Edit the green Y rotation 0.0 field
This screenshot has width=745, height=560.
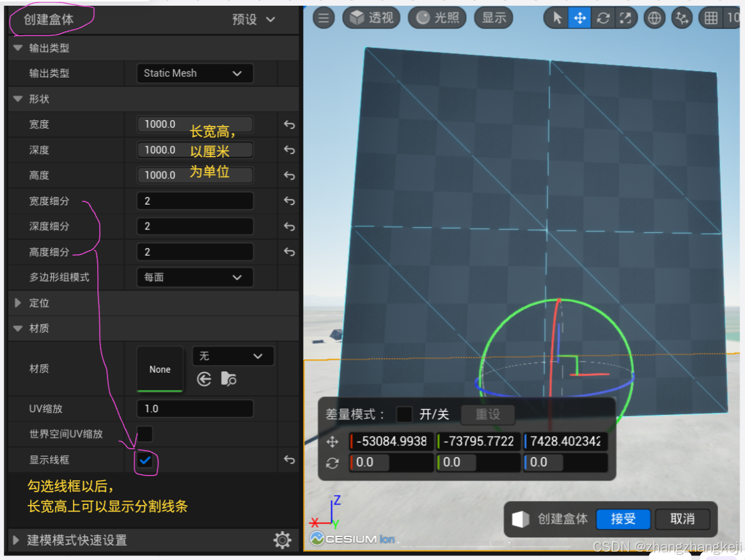(478, 462)
